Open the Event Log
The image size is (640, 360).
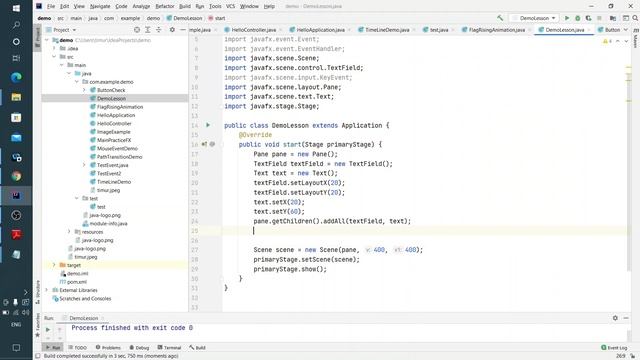[x=614, y=347]
